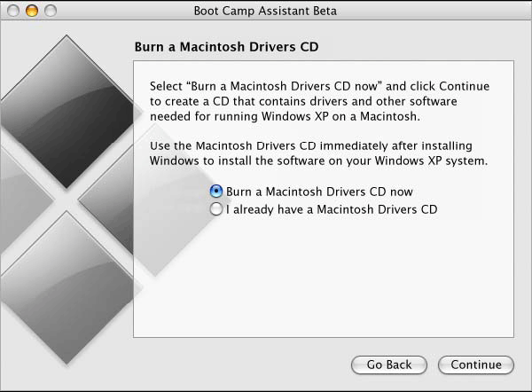Viewport: 532px width, 392px height.
Task: Click the right diamond of the Boot Camp logo
Action: 106,200
